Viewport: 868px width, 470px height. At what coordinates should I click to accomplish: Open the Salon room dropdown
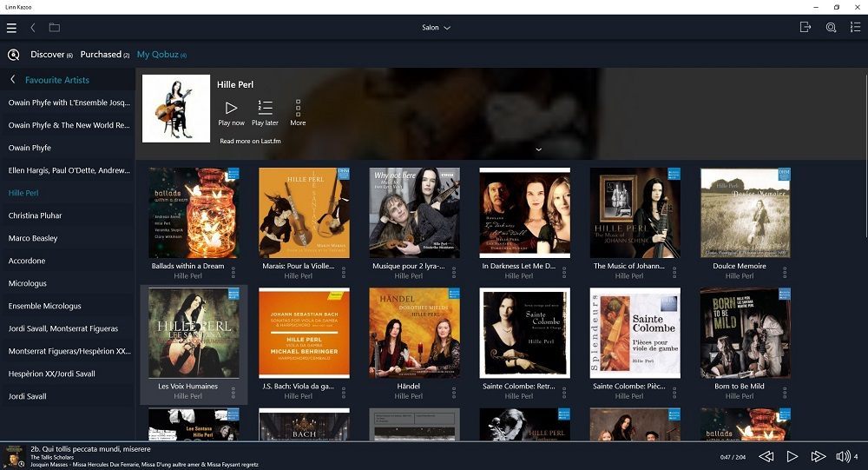[x=436, y=28]
